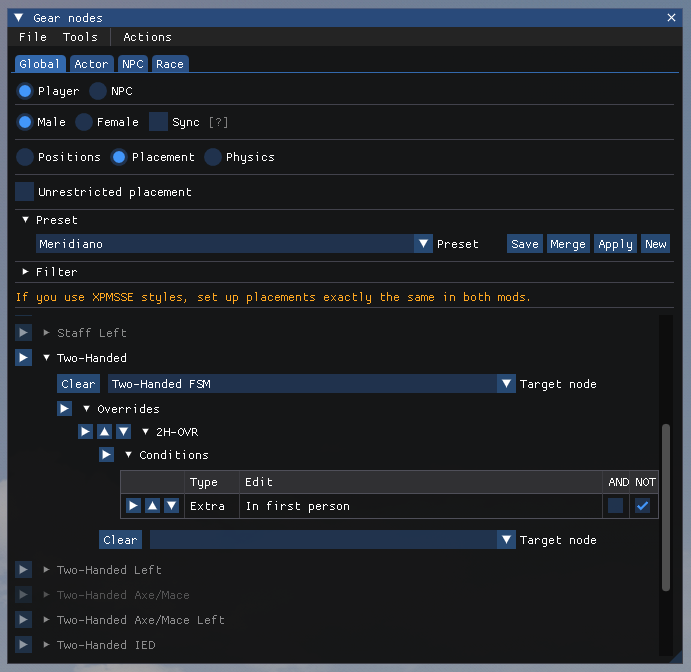Click the arrow button beside Conditions

[106, 455]
